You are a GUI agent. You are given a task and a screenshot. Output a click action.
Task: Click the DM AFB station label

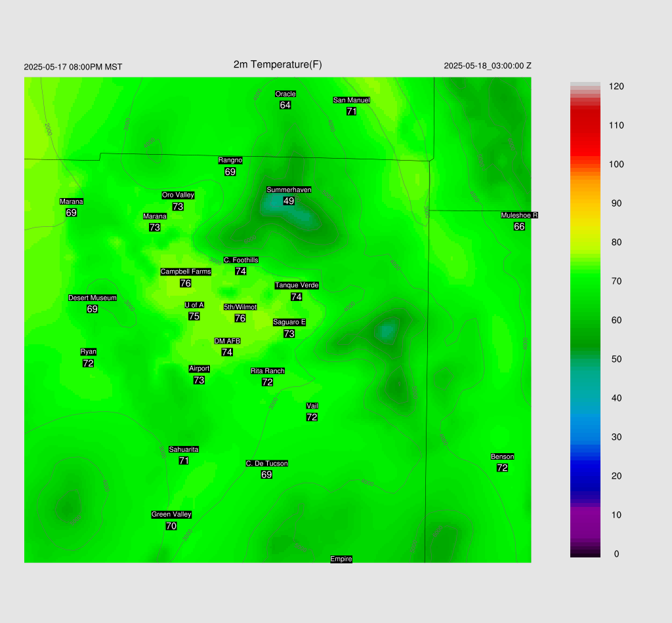227,341
